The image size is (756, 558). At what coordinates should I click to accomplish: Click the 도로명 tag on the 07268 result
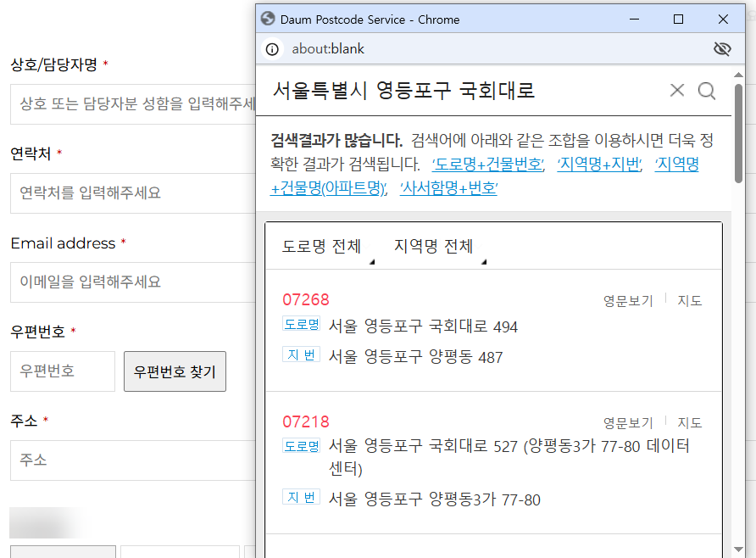click(302, 324)
